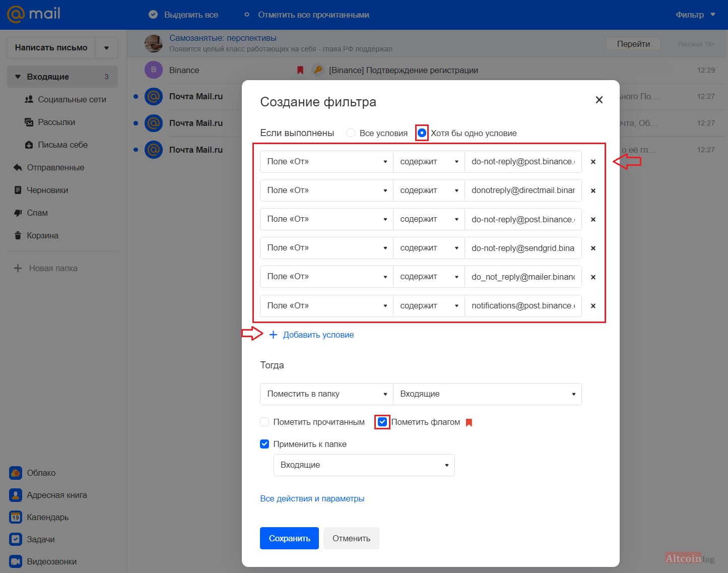Image resolution: width=728 pixels, height=573 pixels.
Task: Click the plus icon for Новая папка
Action: 18,268
